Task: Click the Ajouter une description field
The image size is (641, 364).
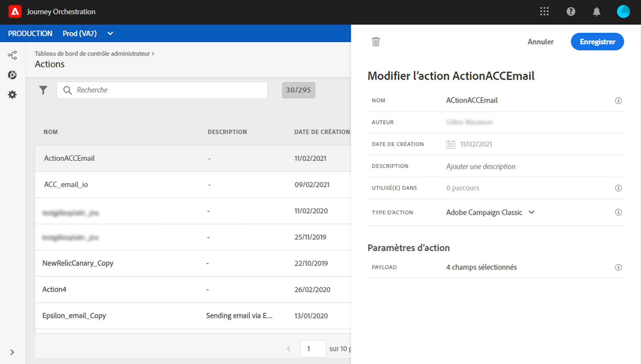Action: (x=481, y=166)
